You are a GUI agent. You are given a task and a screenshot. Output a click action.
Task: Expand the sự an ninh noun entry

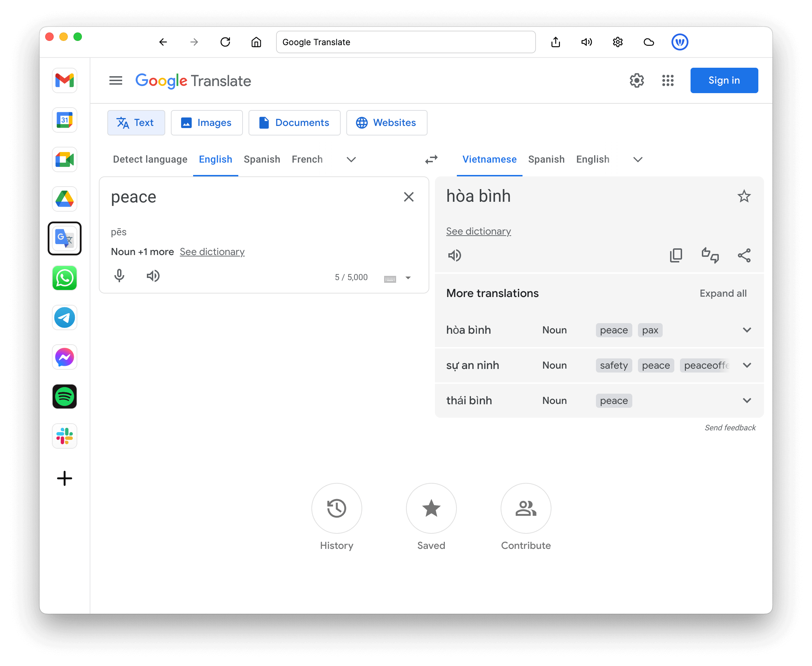[747, 365]
